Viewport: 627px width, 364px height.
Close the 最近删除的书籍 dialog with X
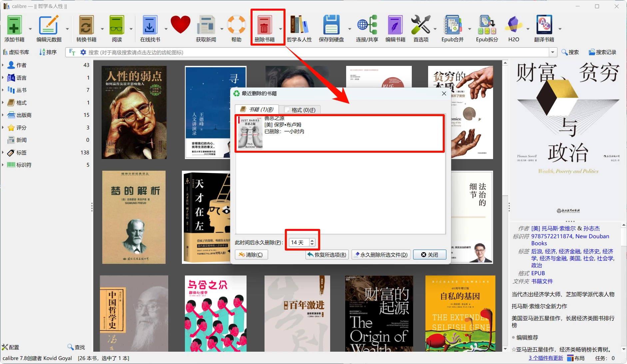[444, 93]
